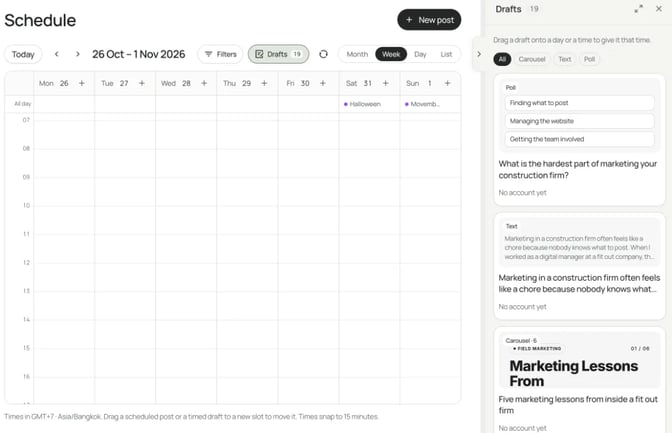
Task: Switch to Day view
Action: coord(420,54)
